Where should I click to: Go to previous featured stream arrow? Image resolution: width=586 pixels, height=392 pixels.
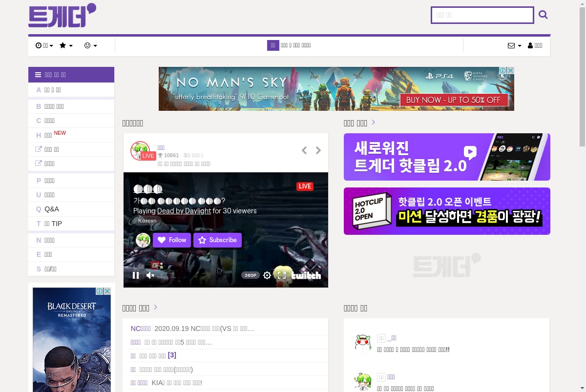pos(304,150)
